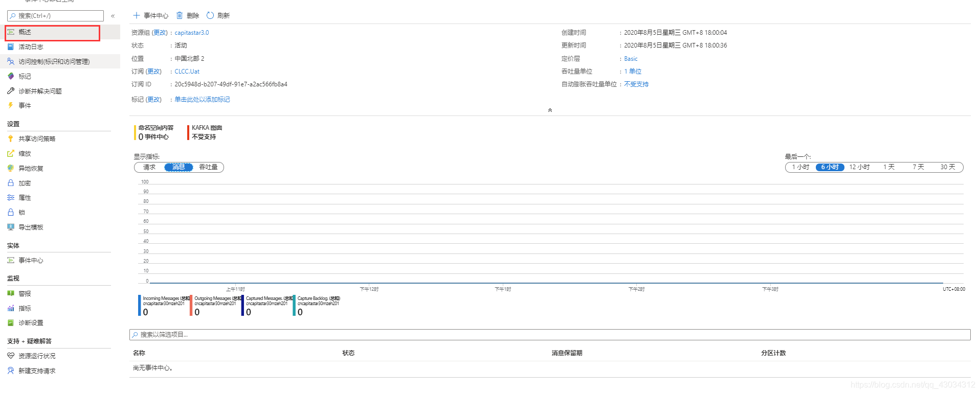
Task: Click 命名空间内容 0 事件中心 tile
Action: pyautogui.click(x=154, y=132)
